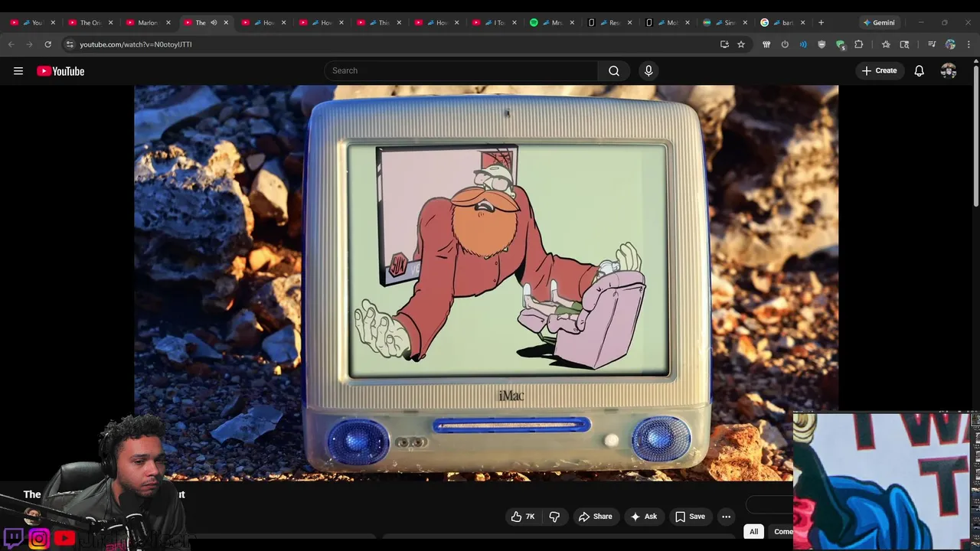
Task: Open the Chrome profile avatar
Action: point(950,44)
